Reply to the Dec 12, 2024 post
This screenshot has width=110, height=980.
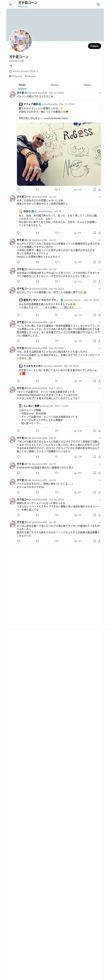pos(18,189)
